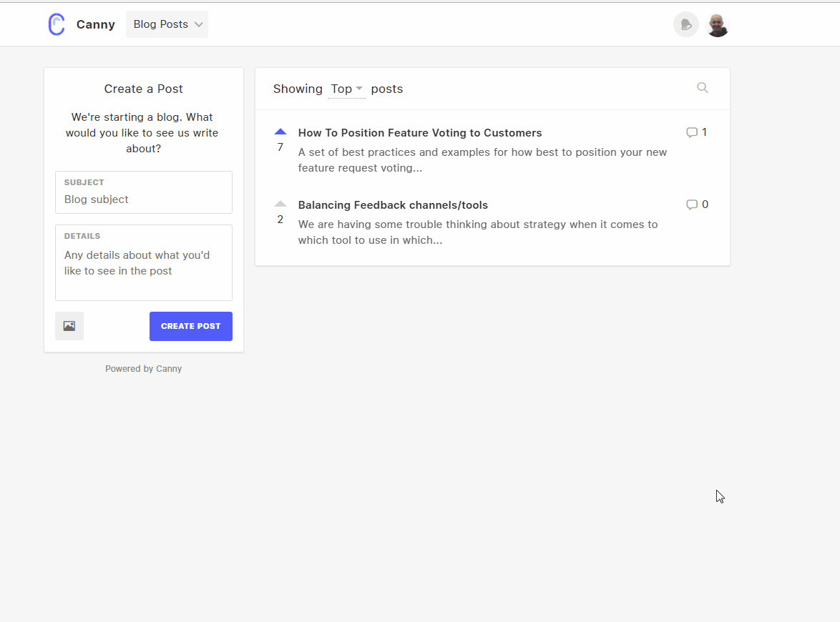This screenshot has height=622, width=840.
Task: Focus the Subject input field
Action: click(x=144, y=192)
